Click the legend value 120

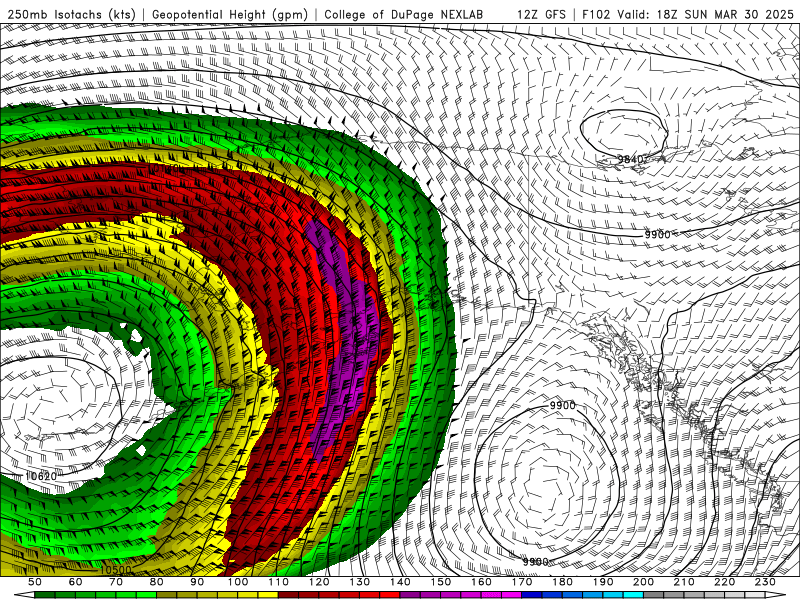[x=319, y=582]
